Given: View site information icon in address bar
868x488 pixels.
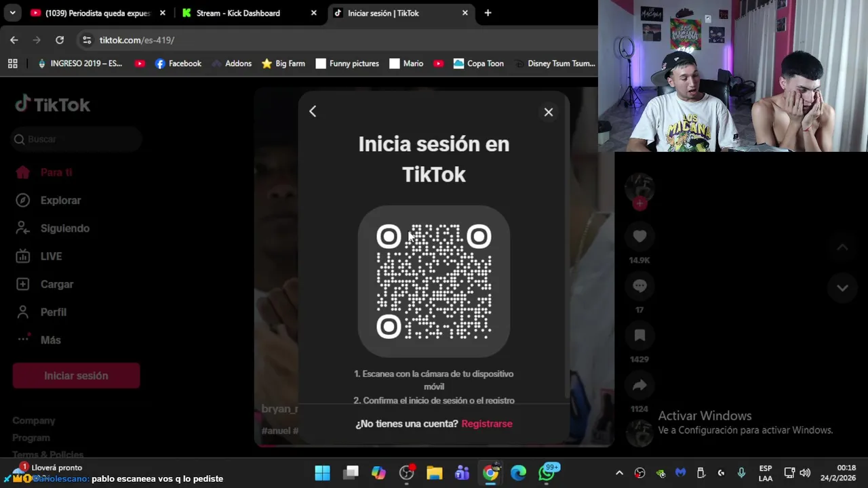Looking at the screenshot, I should pyautogui.click(x=87, y=40).
